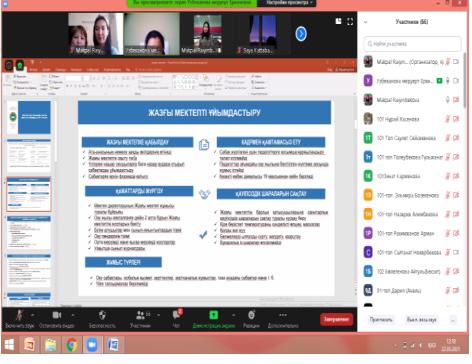Toggle the mic icon of the first participant
Viewport: 472px width, 364px height.
[x=448, y=62]
